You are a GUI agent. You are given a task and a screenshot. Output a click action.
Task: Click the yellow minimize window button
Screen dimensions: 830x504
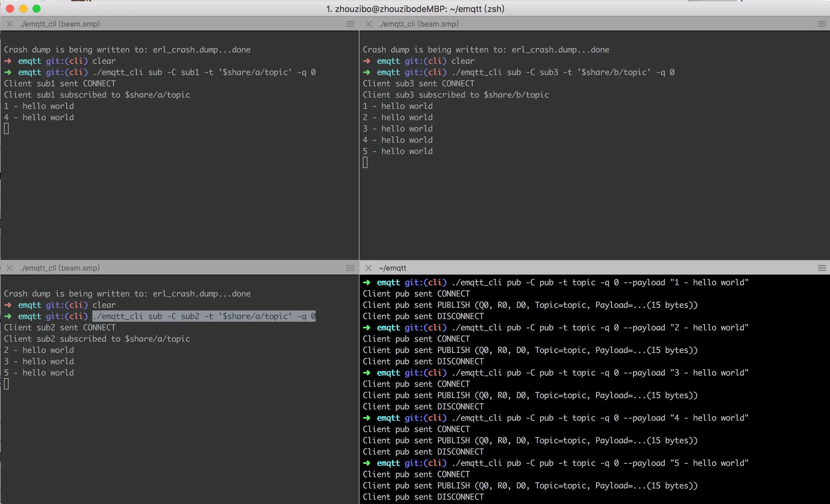click(23, 9)
